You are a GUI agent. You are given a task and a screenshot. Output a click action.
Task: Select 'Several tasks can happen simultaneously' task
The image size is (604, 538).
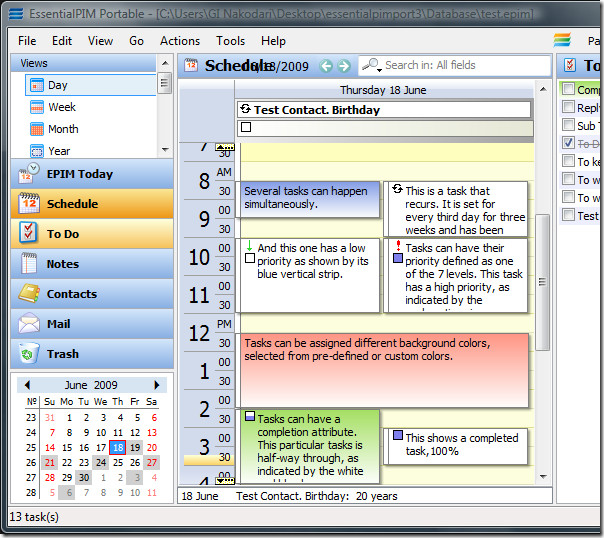tap(308, 199)
